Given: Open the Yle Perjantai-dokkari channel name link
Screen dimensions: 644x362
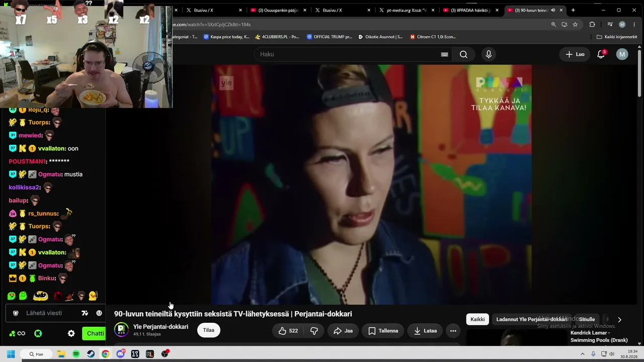Looking at the screenshot, I should pyautogui.click(x=160, y=327).
